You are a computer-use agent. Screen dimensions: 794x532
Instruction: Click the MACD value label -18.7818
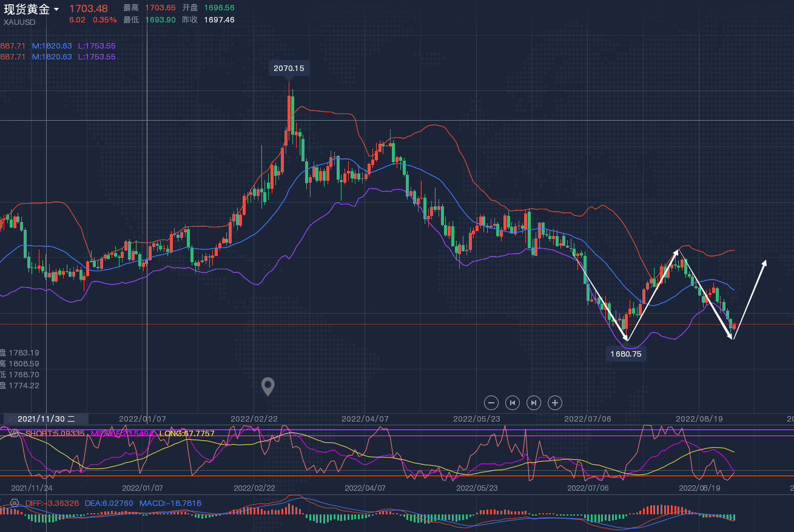170,503
